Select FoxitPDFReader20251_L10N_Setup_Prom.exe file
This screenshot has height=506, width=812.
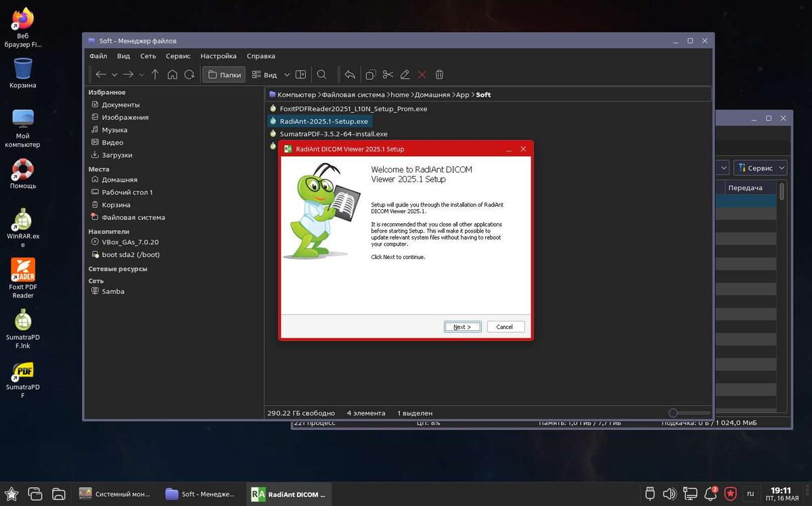353,109
